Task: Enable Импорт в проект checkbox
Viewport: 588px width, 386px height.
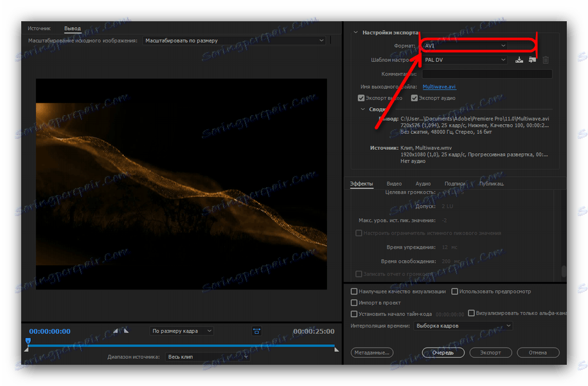Action: point(354,302)
